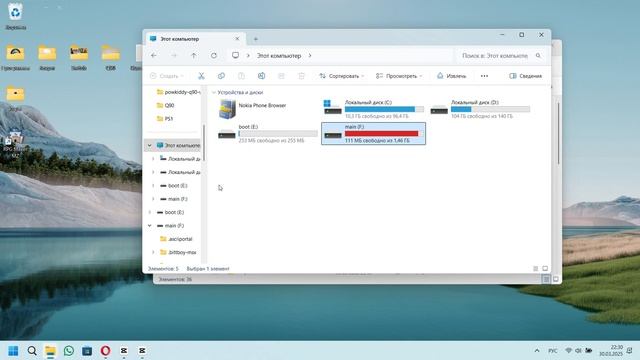Expand first Локальный диск tree node
The height and width of the screenshot is (360, 640).
coord(153,159)
